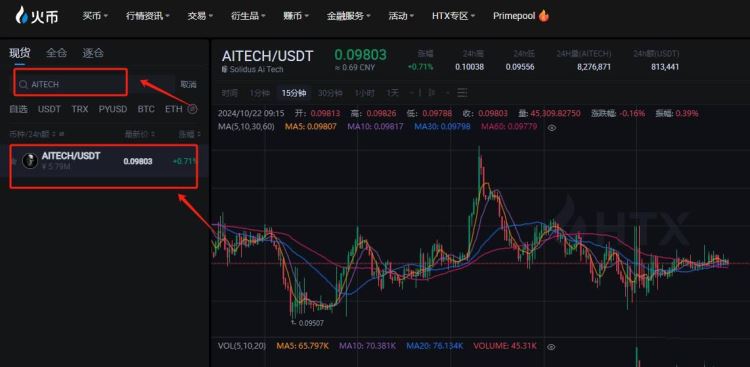
Task: Click the 0.09803 green header price
Action: pos(360,55)
